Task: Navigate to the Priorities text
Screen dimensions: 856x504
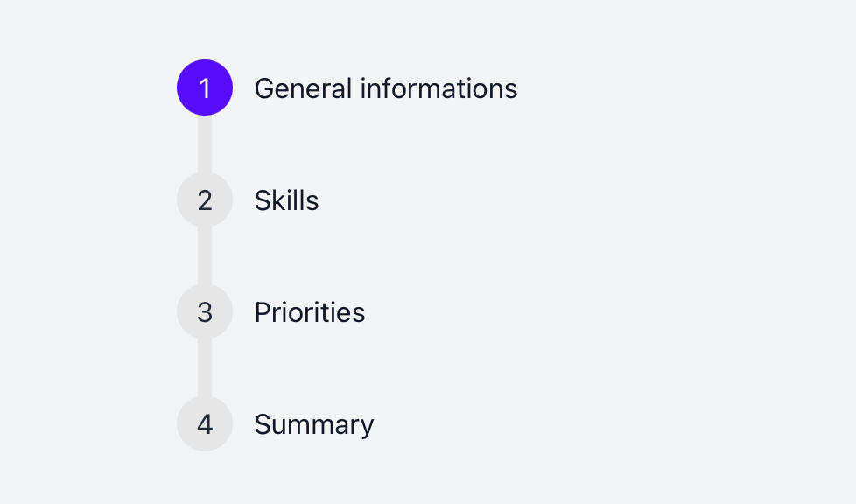Action: (x=309, y=312)
